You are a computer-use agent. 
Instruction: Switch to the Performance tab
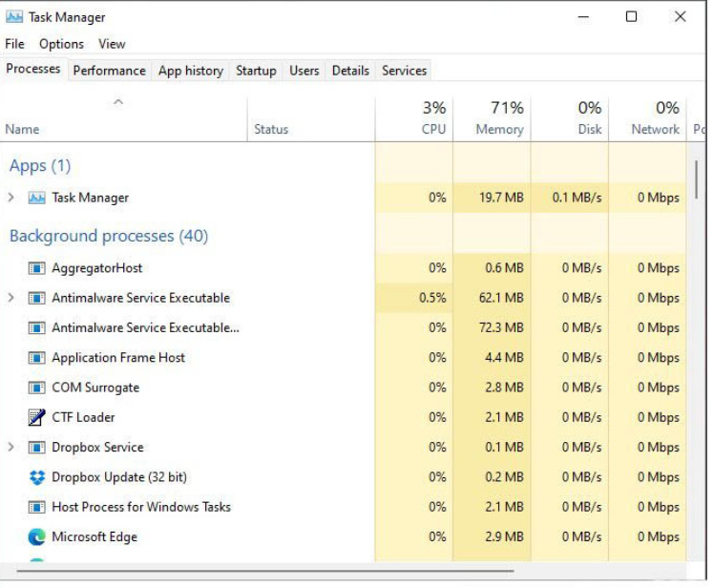pyautogui.click(x=109, y=71)
